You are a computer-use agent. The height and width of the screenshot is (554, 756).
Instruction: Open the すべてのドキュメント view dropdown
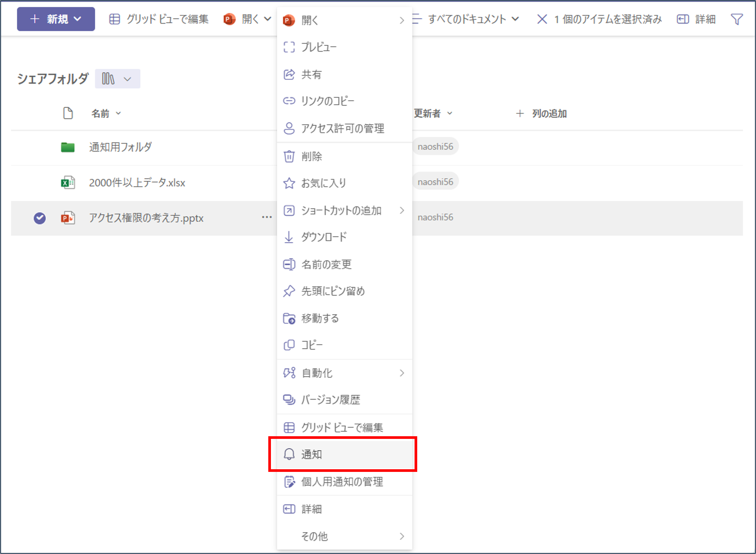[466, 19]
